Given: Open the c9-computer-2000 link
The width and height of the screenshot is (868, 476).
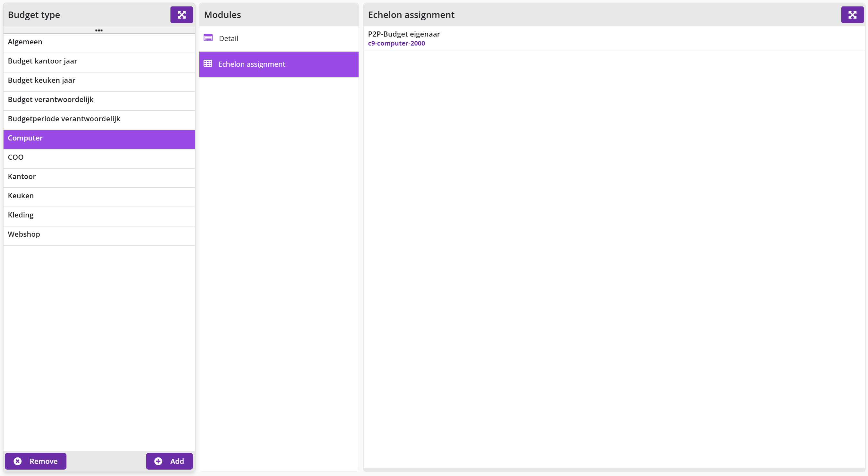Looking at the screenshot, I should click(396, 43).
